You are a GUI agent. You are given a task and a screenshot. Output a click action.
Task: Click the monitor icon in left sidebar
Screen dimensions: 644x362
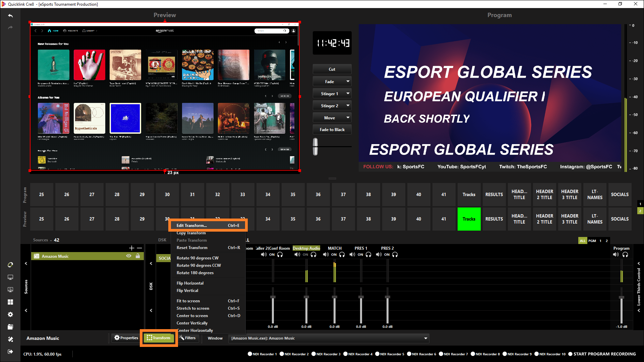[x=10, y=277]
